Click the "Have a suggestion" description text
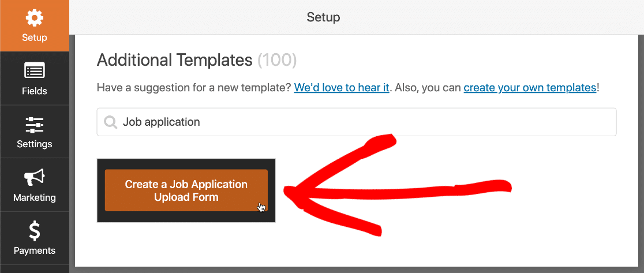 pyautogui.click(x=194, y=88)
